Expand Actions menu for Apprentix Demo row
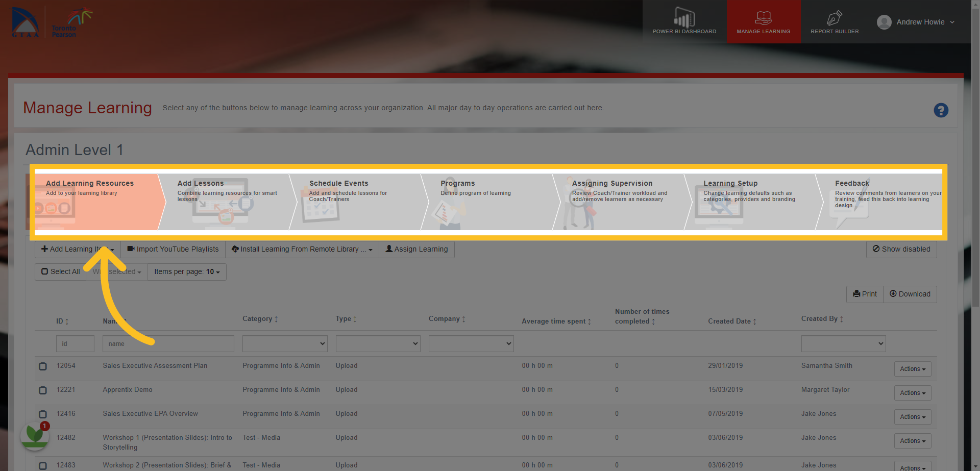 click(x=913, y=393)
